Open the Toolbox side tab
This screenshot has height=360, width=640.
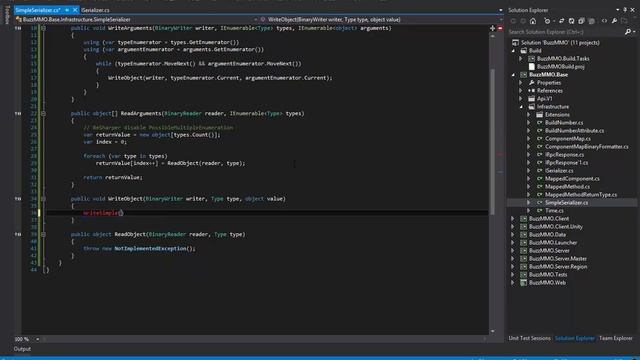[6, 15]
